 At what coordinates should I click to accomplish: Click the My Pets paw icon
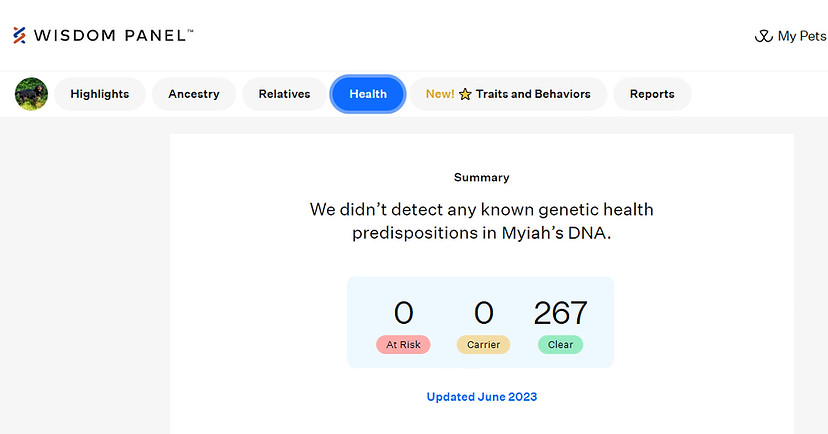pyautogui.click(x=764, y=36)
